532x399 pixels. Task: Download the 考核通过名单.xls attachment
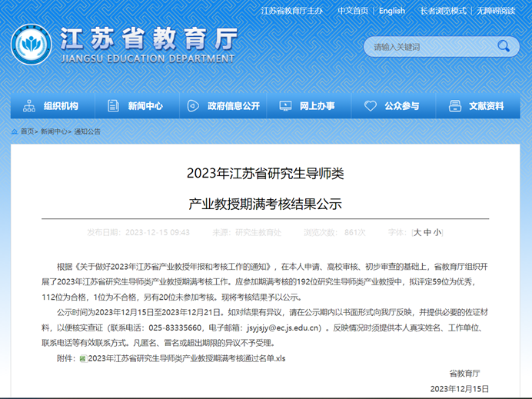186,359
